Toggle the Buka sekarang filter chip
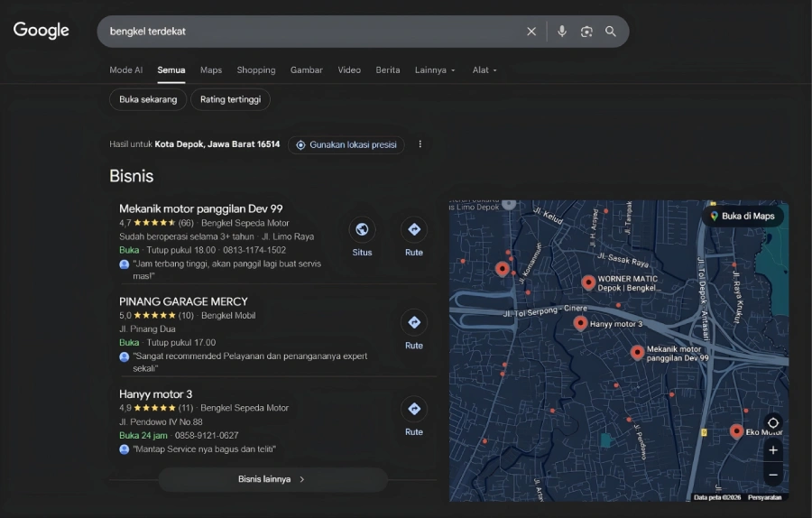The height and width of the screenshot is (518, 812). click(x=148, y=99)
